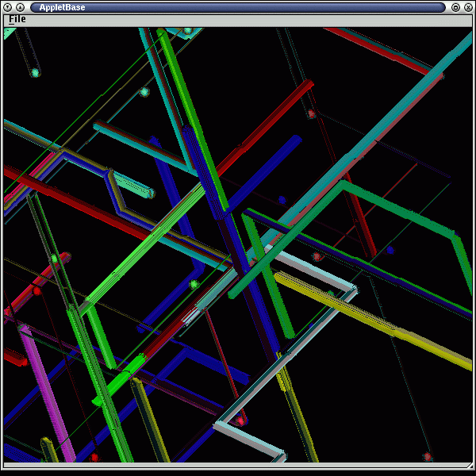This screenshot has height=476, width=476.
Task: Click the up-arrow window shade button
Action: 20,7
